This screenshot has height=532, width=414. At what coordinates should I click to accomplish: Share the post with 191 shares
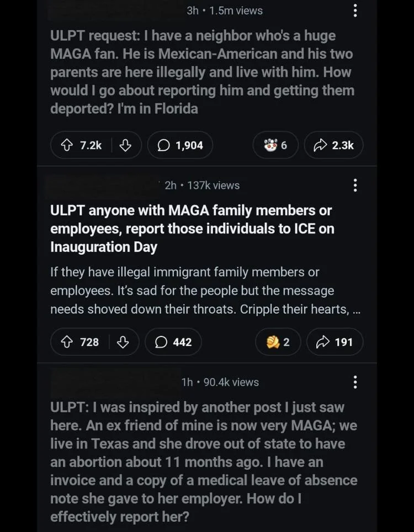click(335, 342)
